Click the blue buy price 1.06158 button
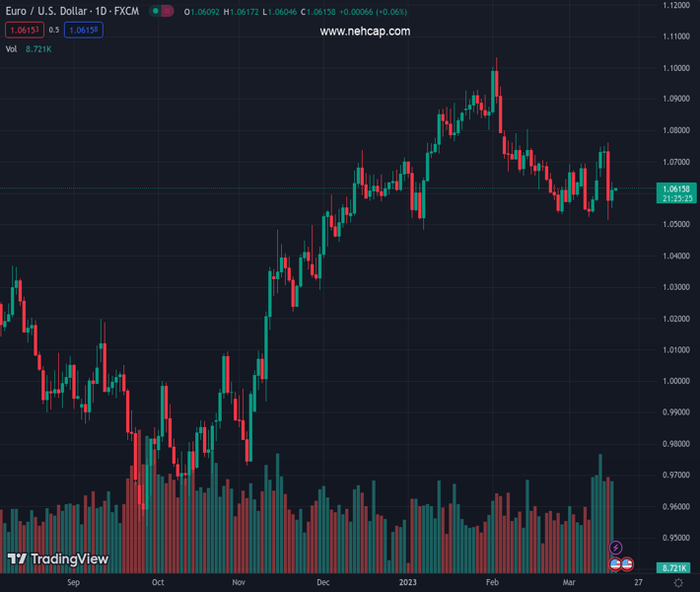The height and width of the screenshot is (592, 700). coord(84,31)
